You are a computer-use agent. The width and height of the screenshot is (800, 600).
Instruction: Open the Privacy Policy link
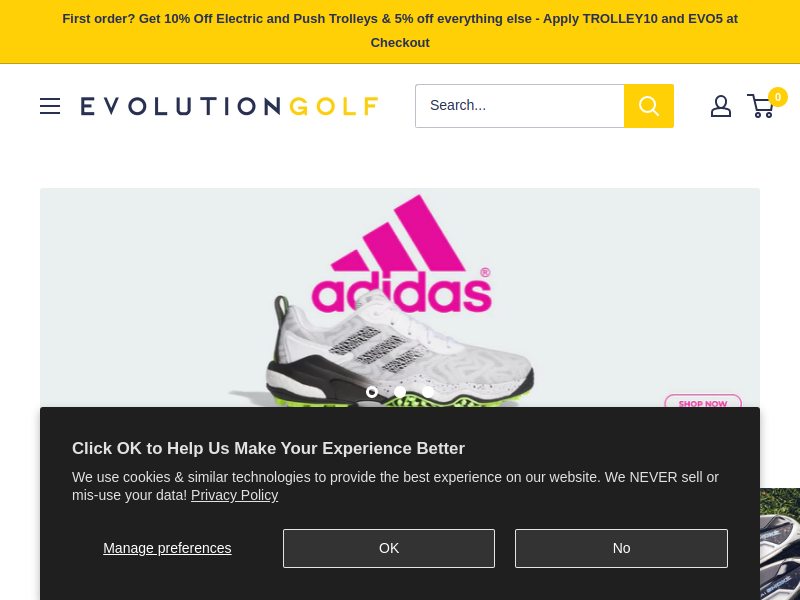[x=234, y=495]
